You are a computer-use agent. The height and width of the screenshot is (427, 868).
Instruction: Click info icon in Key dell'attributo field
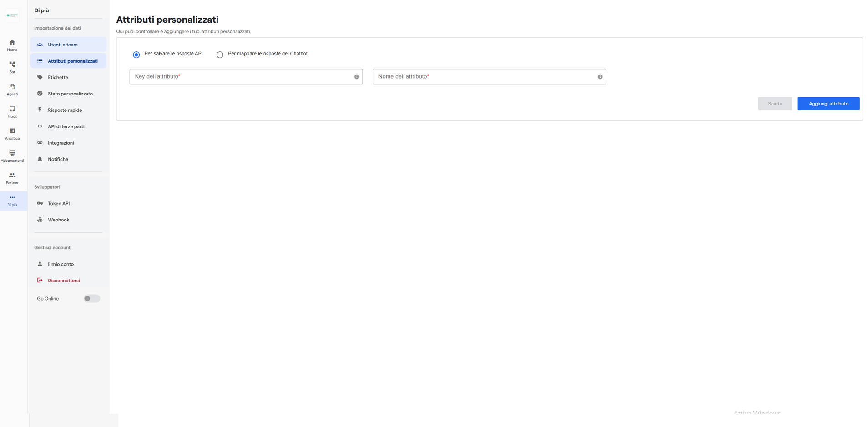pos(357,77)
